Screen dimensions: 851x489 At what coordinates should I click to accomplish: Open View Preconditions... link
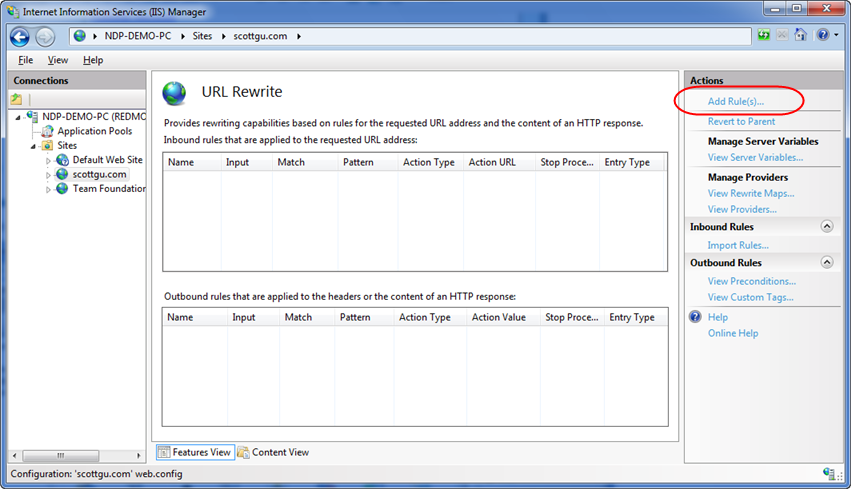752,281
